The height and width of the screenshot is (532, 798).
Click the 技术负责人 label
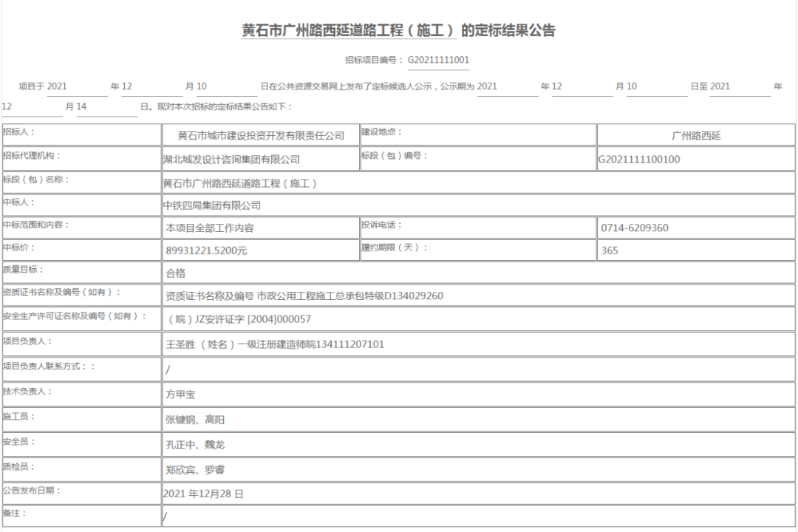tap(27, 391)
